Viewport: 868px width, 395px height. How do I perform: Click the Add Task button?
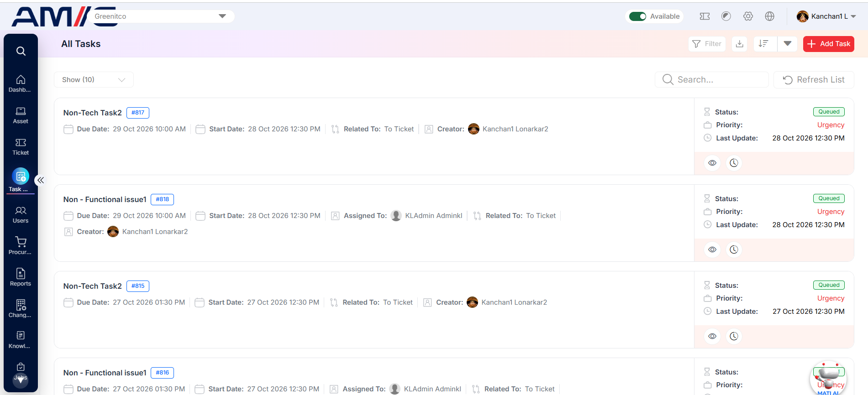[x=829, y=44]
